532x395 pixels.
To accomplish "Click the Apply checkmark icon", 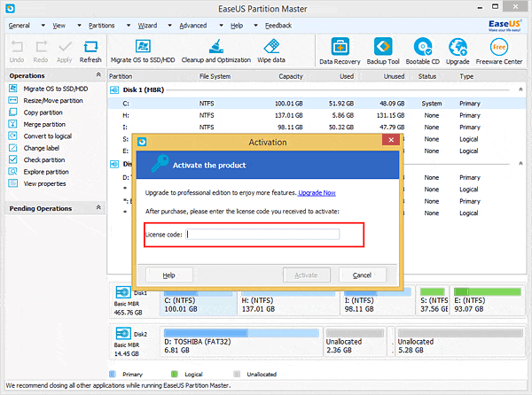I will coord(65,47).
